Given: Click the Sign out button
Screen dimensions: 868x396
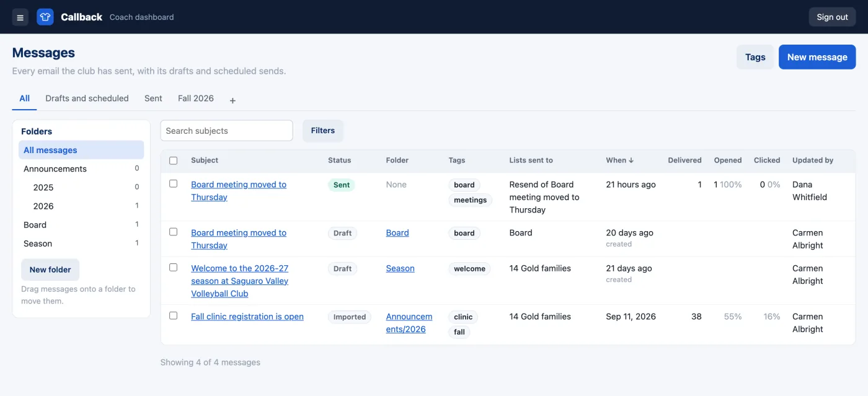Looking at the screenshot, I should point(832,17).
